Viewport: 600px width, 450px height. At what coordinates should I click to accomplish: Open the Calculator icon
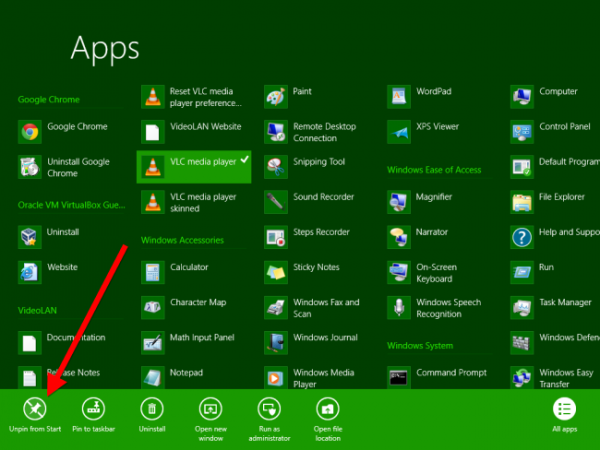click(153, 272)
